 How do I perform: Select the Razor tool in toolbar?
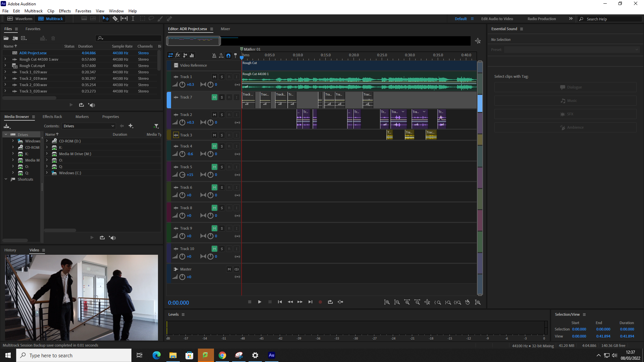point(115,19)
